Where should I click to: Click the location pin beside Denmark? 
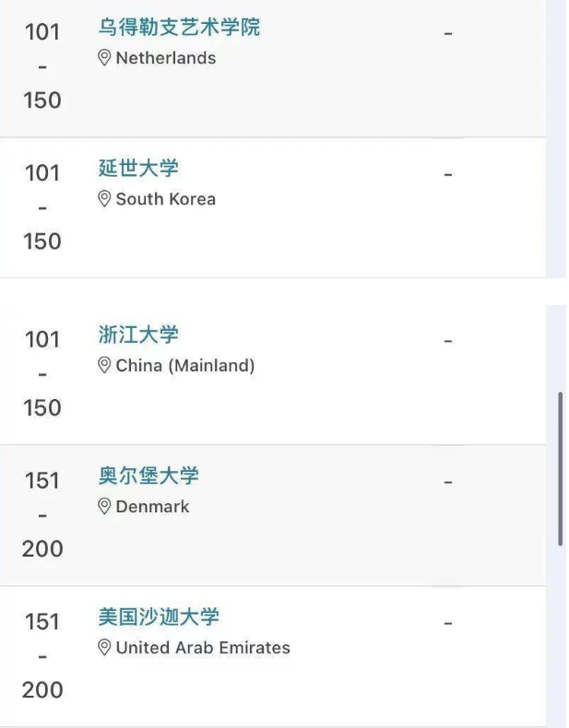[104, 507]
